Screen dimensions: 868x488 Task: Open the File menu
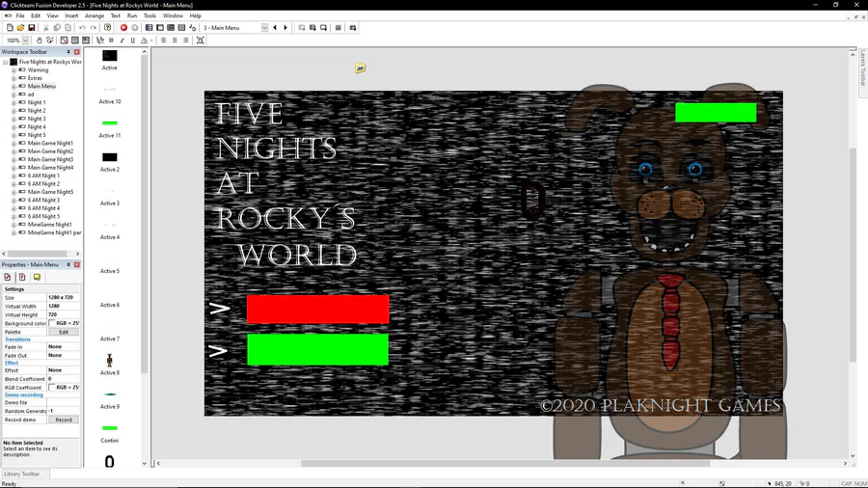coord(20,15)
